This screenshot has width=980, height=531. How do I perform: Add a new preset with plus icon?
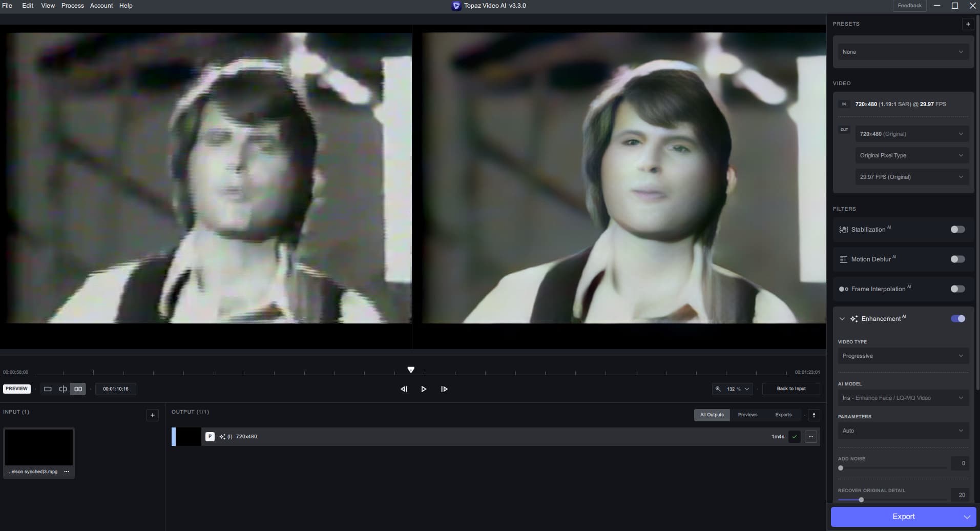click(968, 24)
